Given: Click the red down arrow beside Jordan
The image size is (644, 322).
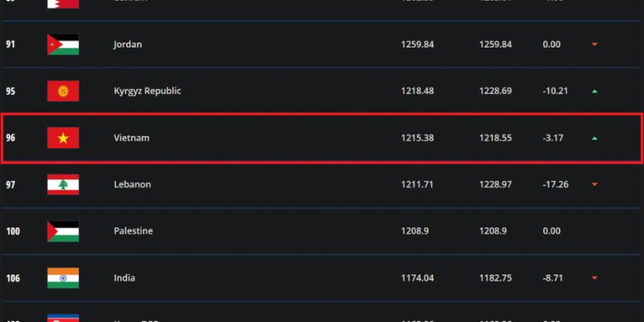Looking at the screenshot, I should (594, 44).
